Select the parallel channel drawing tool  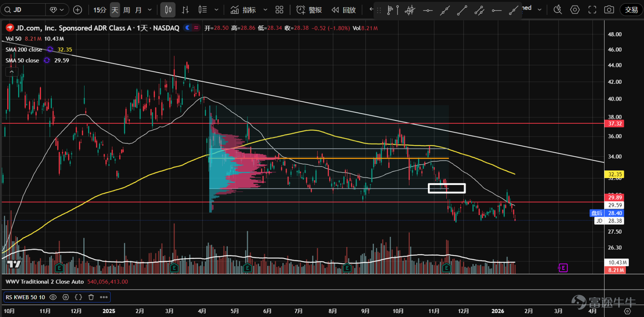coord(479,10)
